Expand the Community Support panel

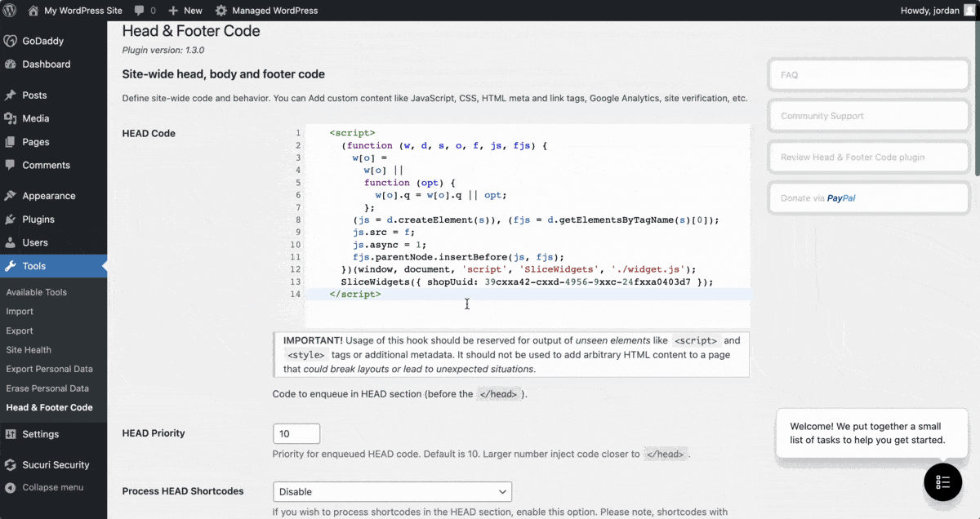click(869, 116)
